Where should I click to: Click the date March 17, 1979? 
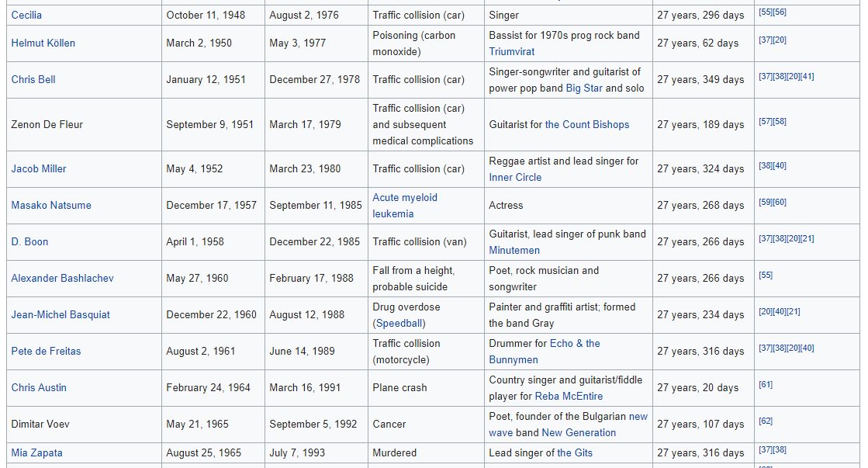305,125
